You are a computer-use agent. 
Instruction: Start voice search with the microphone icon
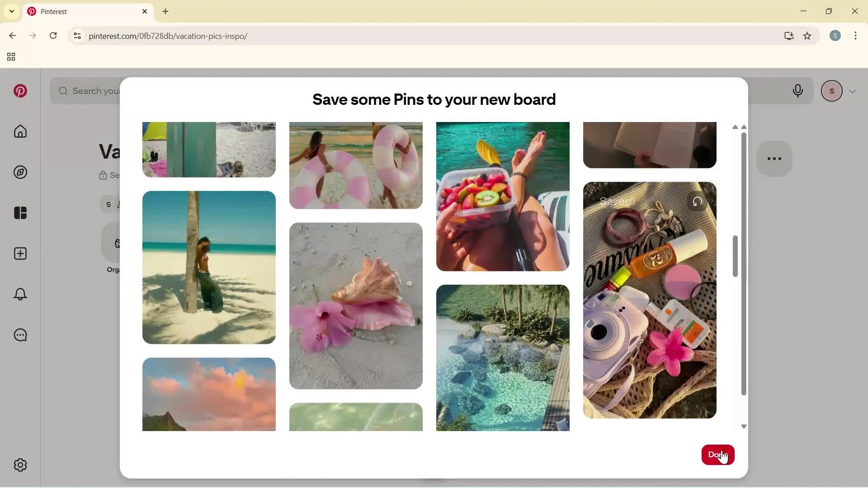coord(798,91)
